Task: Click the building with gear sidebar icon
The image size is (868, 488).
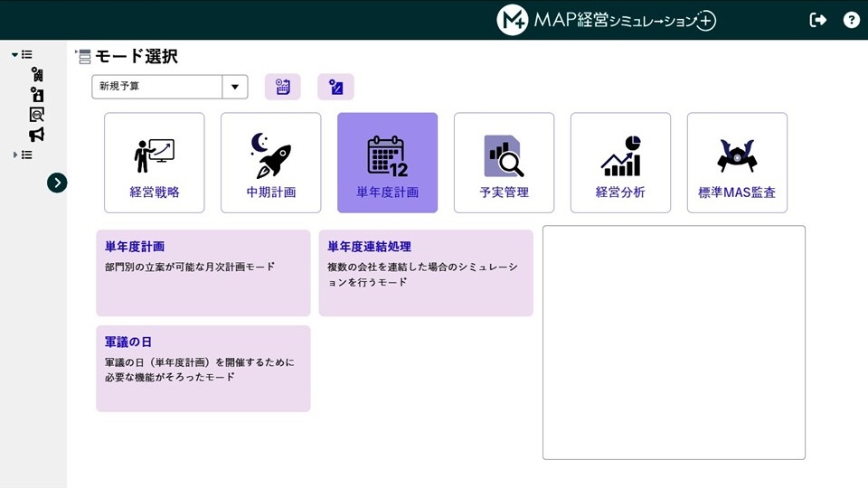Action: 36,74
